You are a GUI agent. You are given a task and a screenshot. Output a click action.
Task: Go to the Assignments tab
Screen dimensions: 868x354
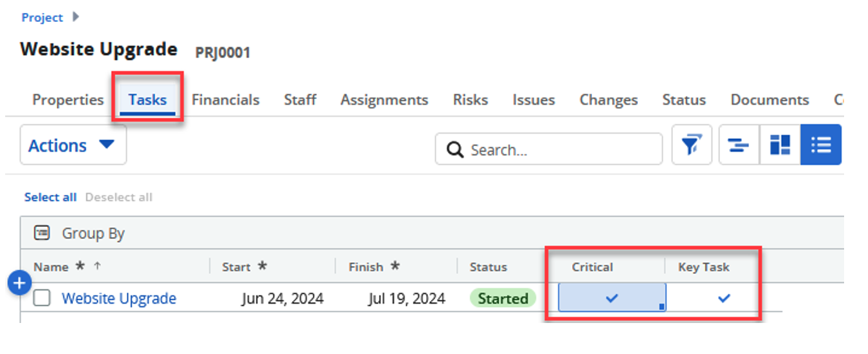(x=385, y=100)
